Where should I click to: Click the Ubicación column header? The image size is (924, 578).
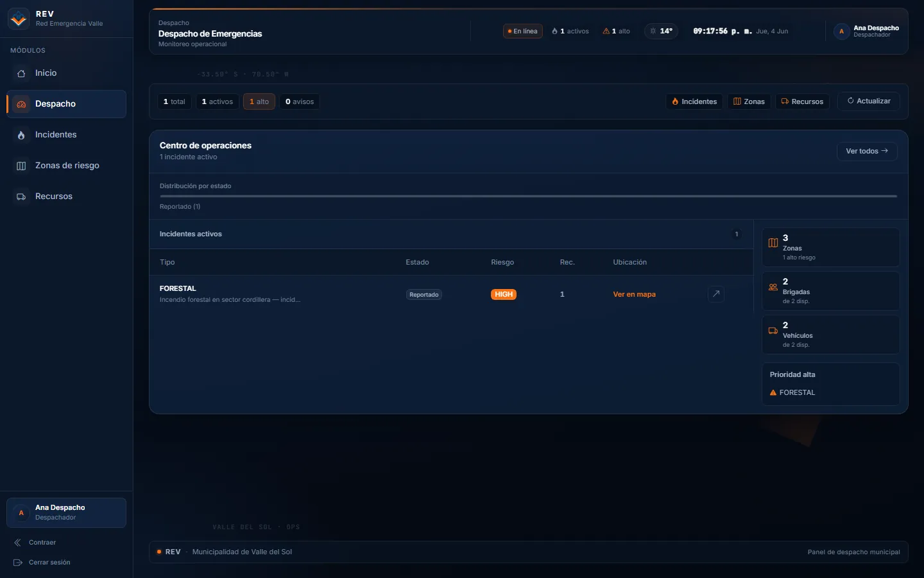(629, 262)
